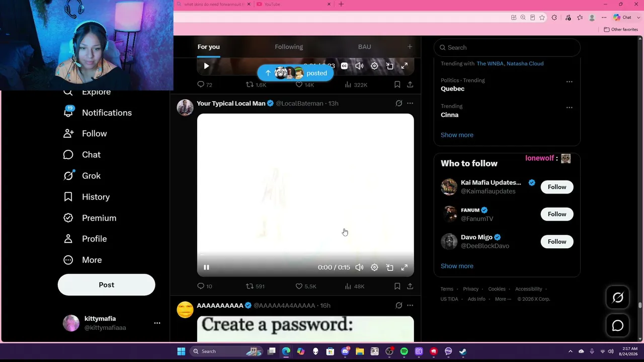Click the Post button
This screenshot has width=644, height=362.
pyautogui.click(x=107, y=285)
